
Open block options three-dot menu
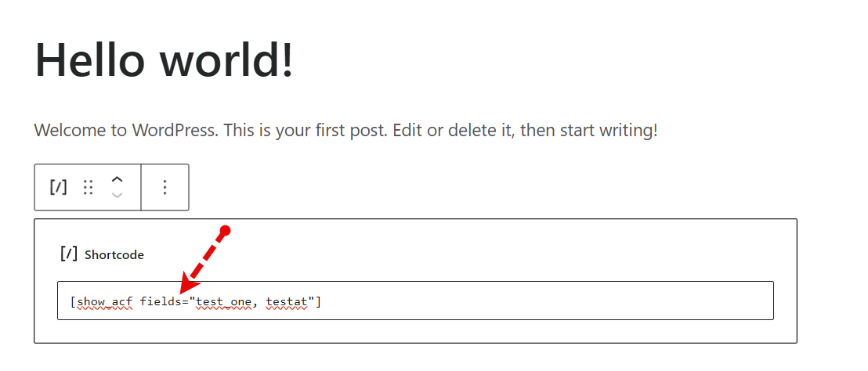(165, 187)
